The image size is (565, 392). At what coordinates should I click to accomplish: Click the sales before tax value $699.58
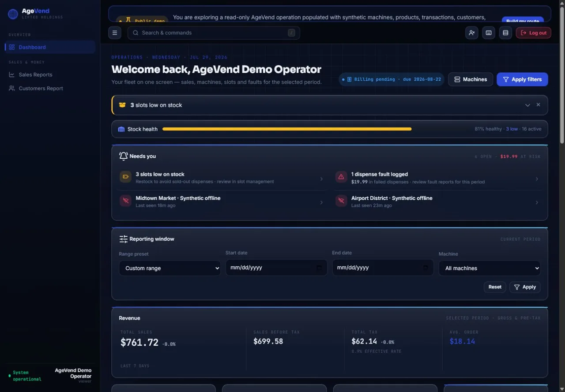coord(268,341)
